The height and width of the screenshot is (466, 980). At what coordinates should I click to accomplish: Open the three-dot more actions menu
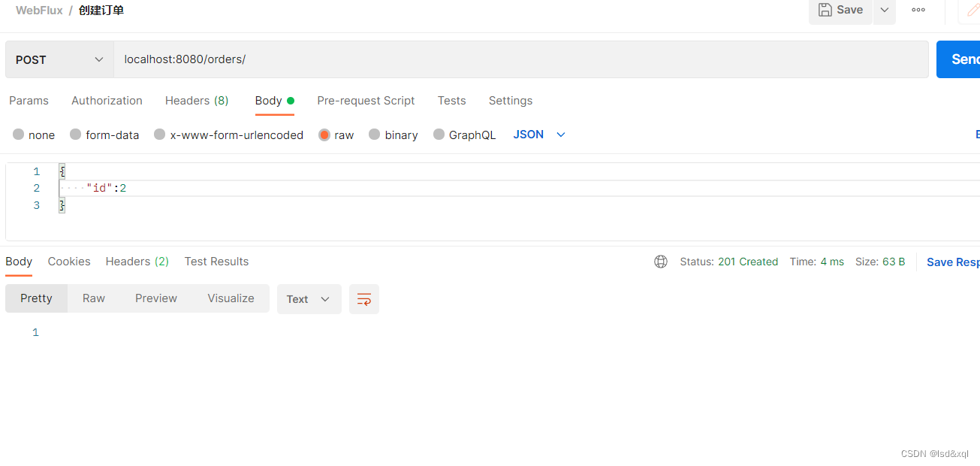[x=918, y=10]
